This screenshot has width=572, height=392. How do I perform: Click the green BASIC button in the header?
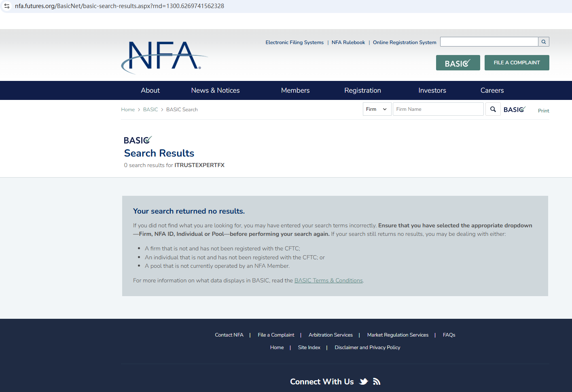point(458,63)
